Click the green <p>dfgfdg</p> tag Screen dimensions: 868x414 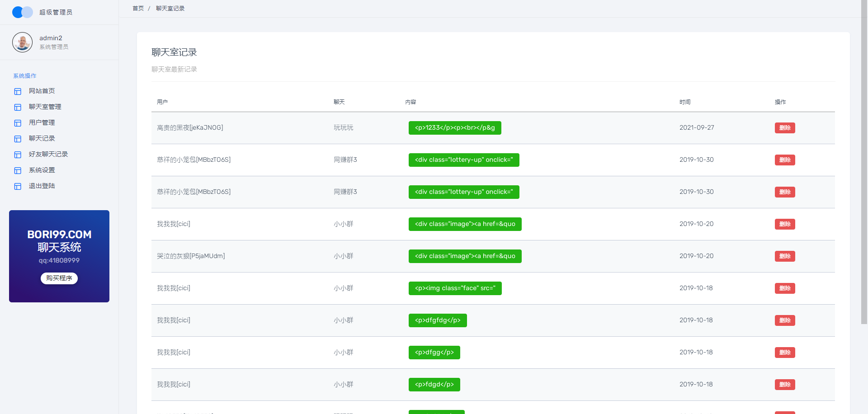tap(438, 320)
